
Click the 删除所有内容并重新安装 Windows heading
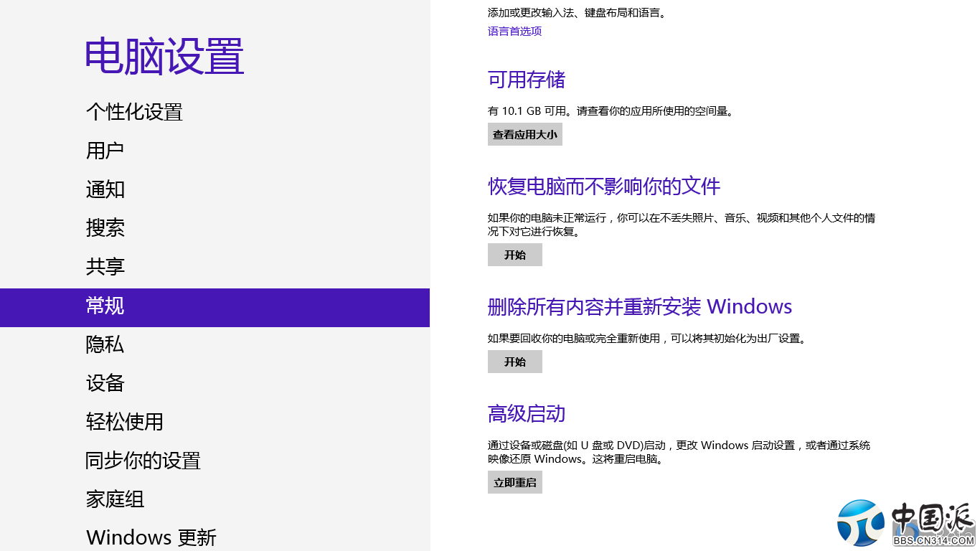tap(640, 307)
